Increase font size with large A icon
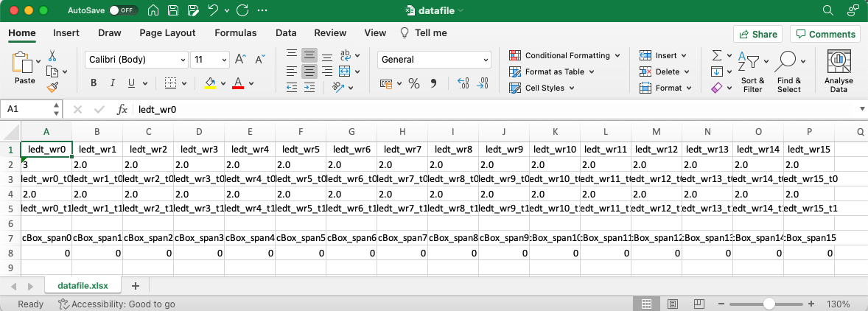This screenshot has width=868, height=311. [x=240, y=59]
